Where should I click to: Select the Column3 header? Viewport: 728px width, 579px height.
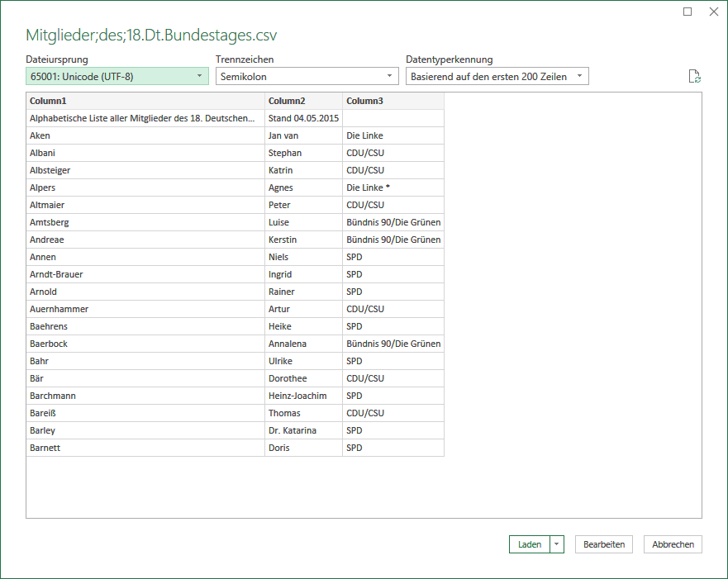(393, 101)
